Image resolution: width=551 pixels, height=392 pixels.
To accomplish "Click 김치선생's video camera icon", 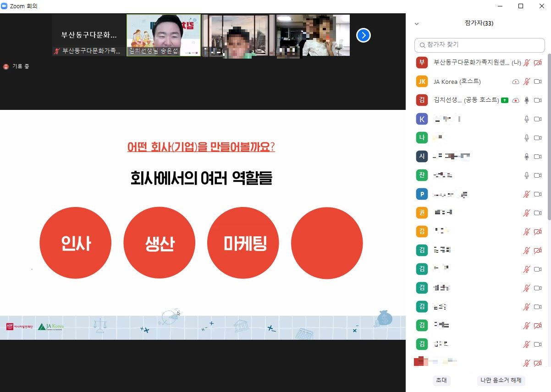I will [x=538, y=100].
